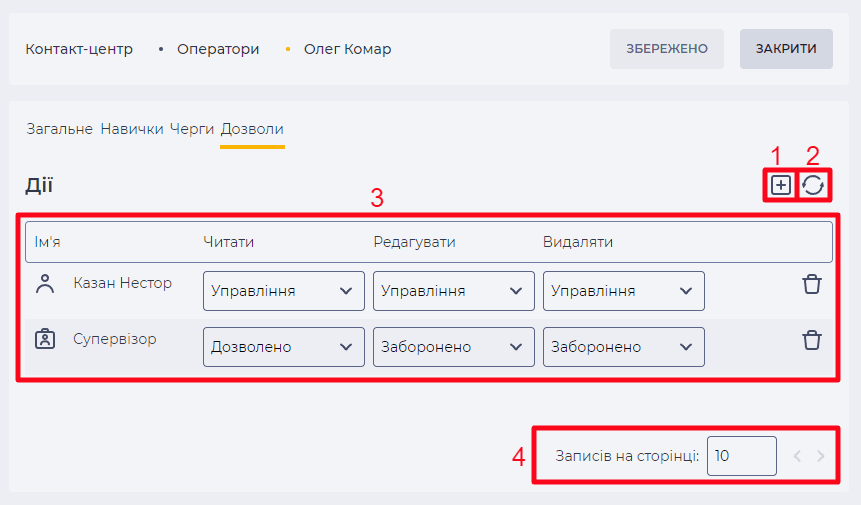Open Видаляти dropdown for Супервізор
The width and height of the screenshot is (861, 505).
pyautogui.click(x=624, y=347)
